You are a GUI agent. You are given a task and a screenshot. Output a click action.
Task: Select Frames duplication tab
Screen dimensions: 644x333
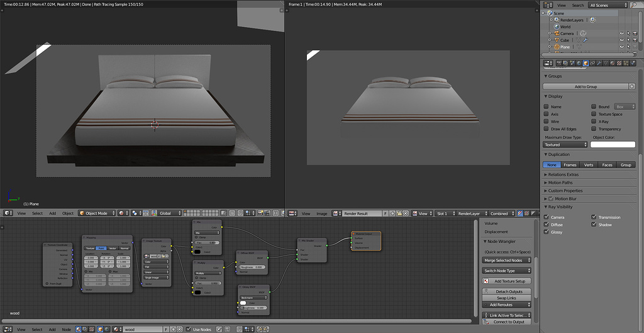(x=570, y=165)
